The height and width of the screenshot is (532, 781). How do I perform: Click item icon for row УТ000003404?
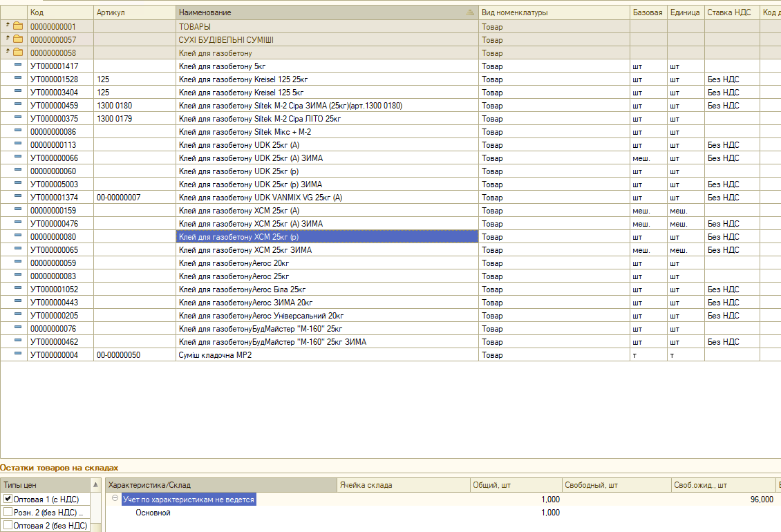click(18, 91)
